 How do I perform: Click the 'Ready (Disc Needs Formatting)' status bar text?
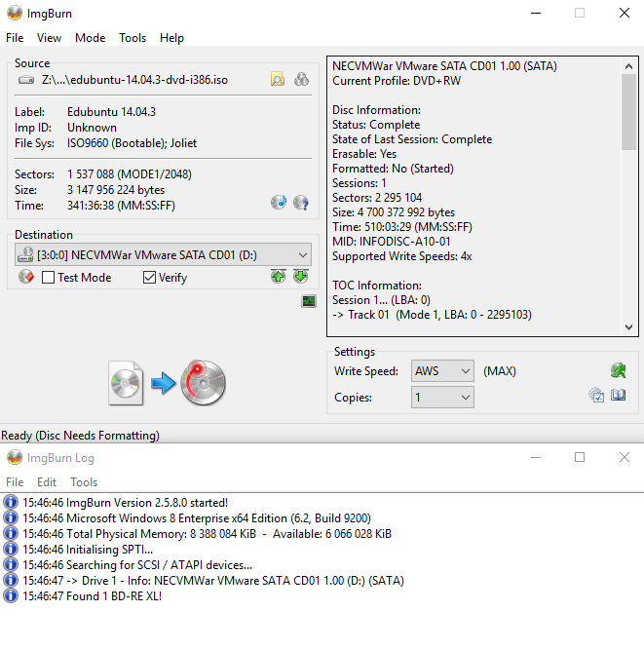[x=81, y=436]
